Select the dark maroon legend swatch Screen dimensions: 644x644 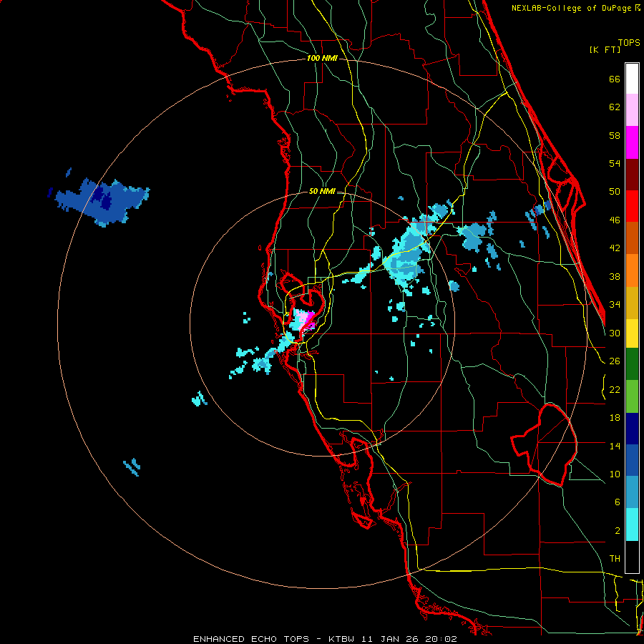(632, 175)
